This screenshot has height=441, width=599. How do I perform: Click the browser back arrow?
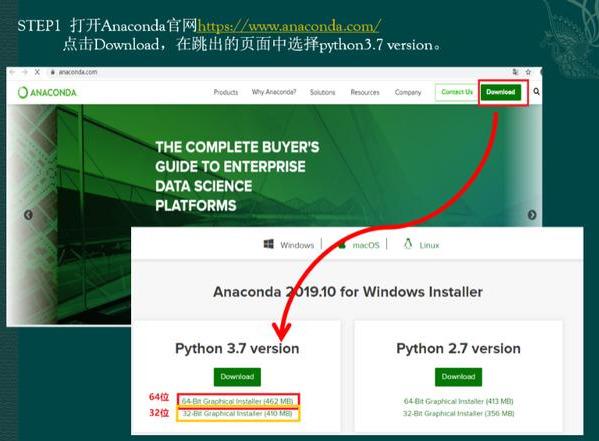(x=13, y=72)
